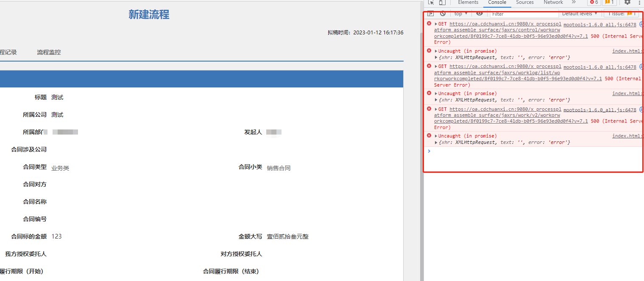Open the customize DevTools three-dot menu
This screenshot has height=281, width=644.
[640, 3]
